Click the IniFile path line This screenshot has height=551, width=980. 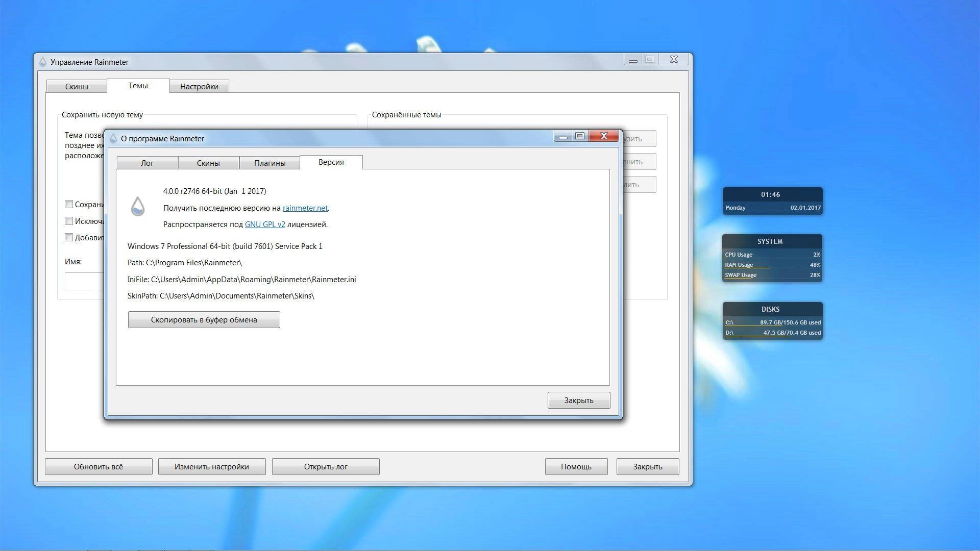pos(242,280)
